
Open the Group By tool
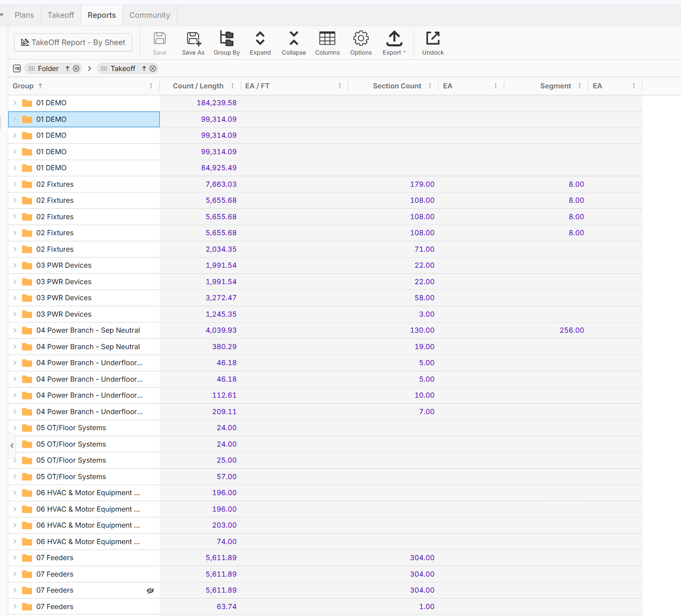coord(226,43)
